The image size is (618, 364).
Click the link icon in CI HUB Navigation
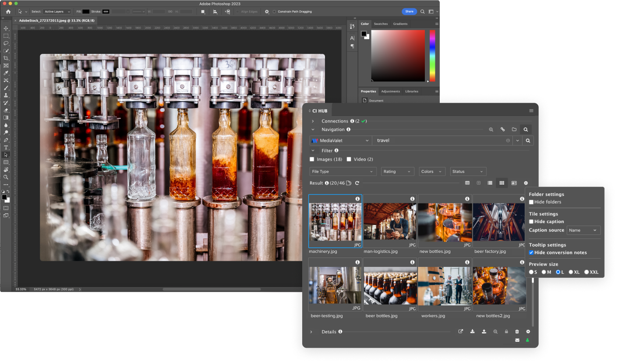pos(503,129)
